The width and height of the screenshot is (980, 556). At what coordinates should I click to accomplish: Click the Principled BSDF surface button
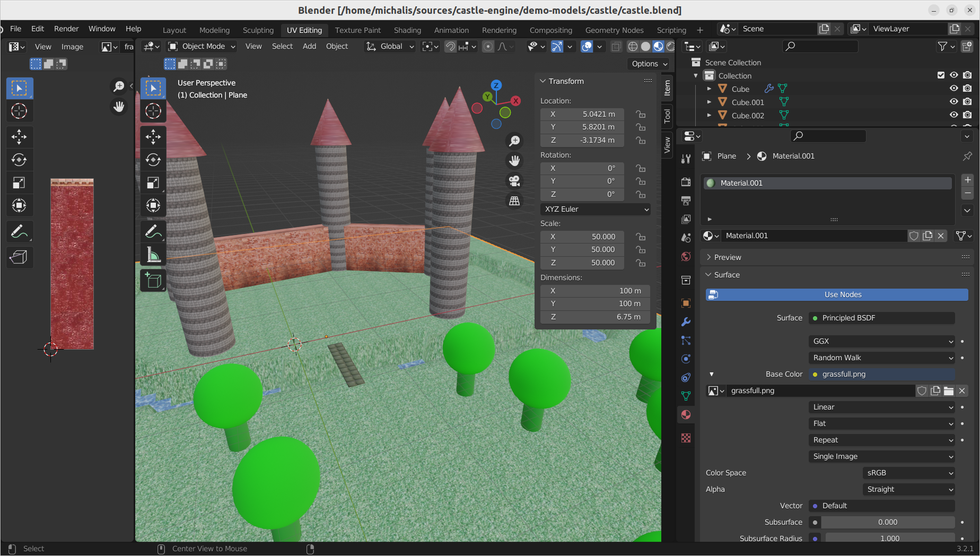[881, 318]
